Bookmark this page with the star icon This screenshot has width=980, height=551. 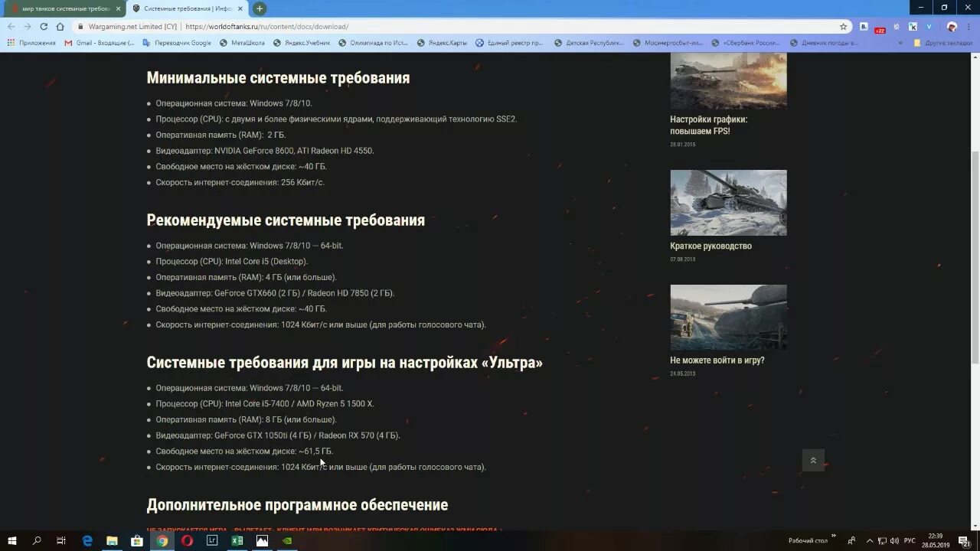(x=843, y=26)
